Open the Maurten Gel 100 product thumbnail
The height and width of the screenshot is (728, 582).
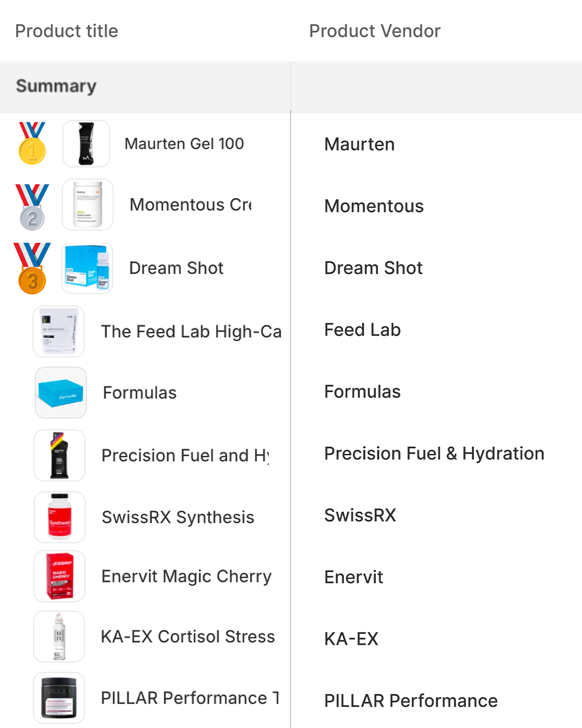(86, 144)
